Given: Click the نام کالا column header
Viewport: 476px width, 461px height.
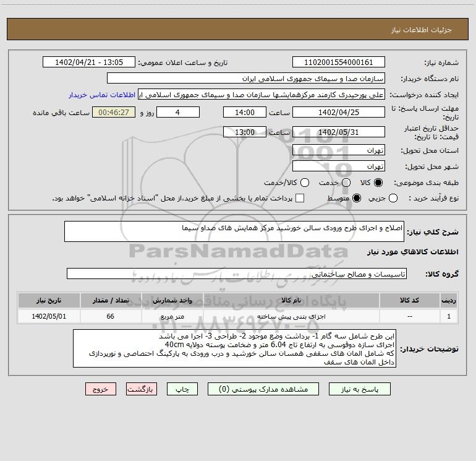Looking at the screenshot, I should (x=291, y=300).
